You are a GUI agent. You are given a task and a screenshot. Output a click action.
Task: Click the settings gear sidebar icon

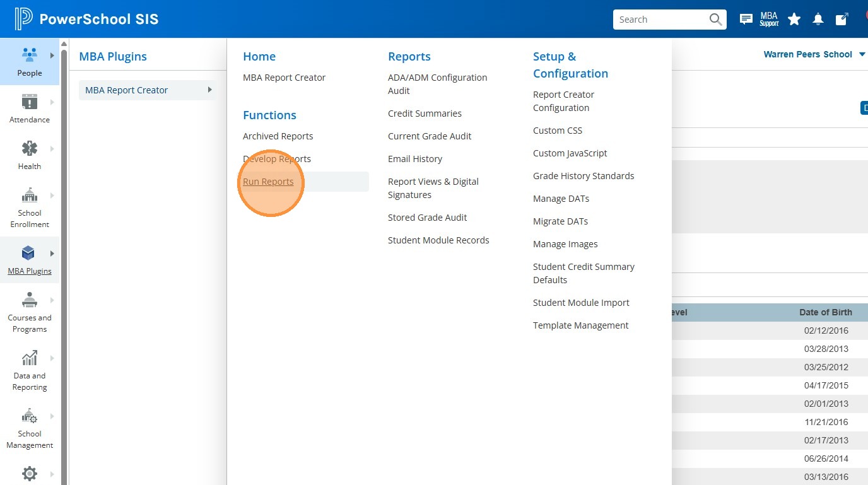[x=30, y=473]
